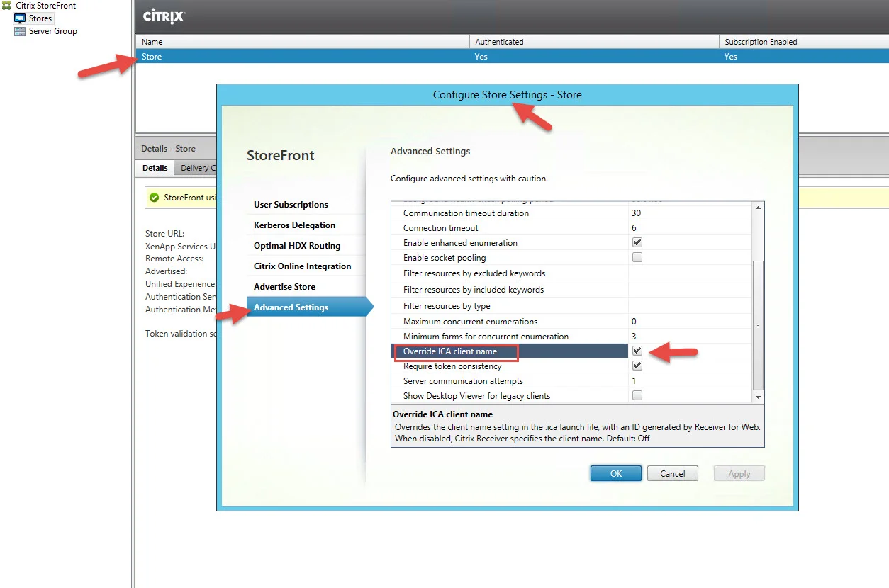Open Optimal HDX Routing settings page
This screenshot has width=889, height=588.
pos(297,246)
